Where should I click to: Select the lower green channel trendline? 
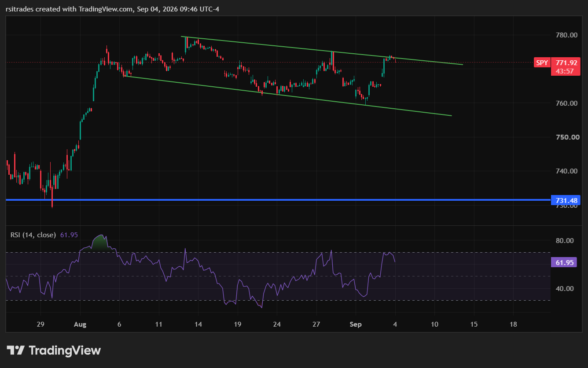(x=288, y=96)
